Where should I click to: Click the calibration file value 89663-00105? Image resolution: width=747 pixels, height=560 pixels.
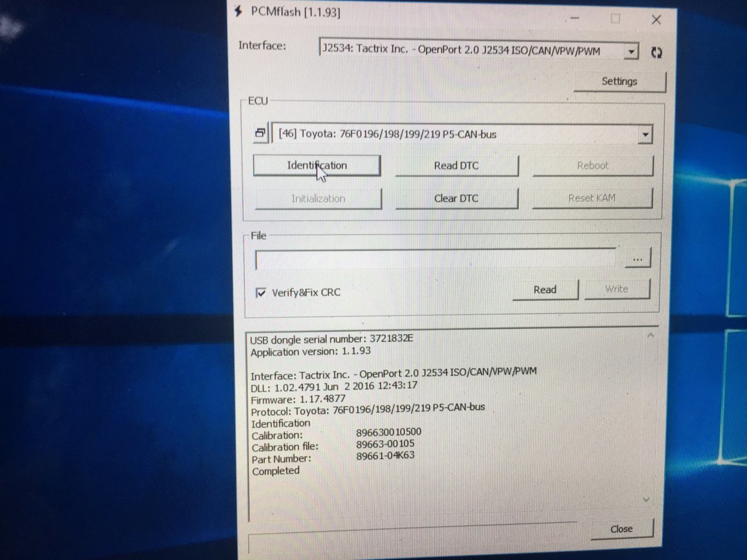point(385,444)
